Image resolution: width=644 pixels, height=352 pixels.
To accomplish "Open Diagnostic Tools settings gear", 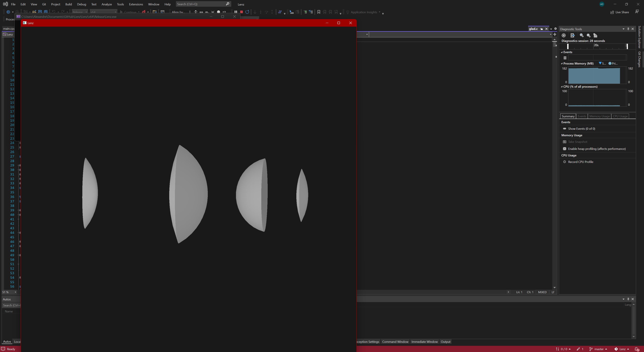I will [x=563, y=35].
